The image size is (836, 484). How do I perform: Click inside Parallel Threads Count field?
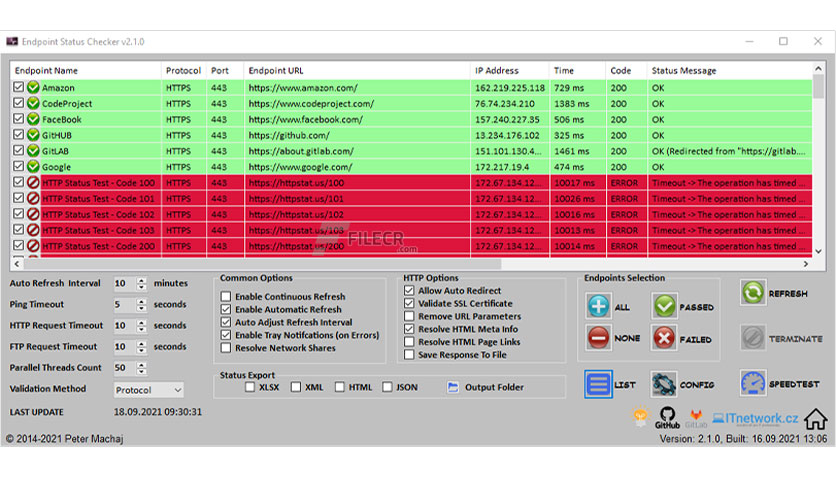pos(124,368)
